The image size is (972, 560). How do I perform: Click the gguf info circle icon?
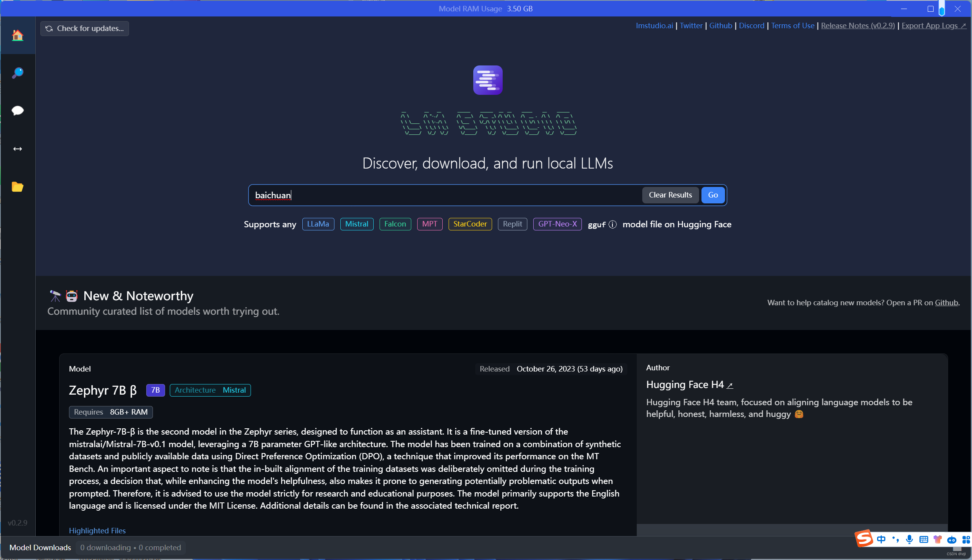(612, 225)
